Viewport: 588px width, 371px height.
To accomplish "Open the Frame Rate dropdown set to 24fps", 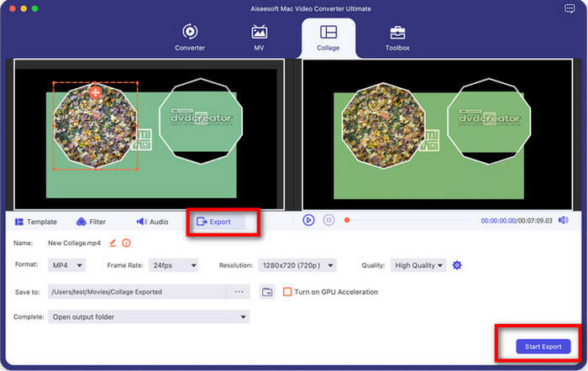I will tap(173, 265).
